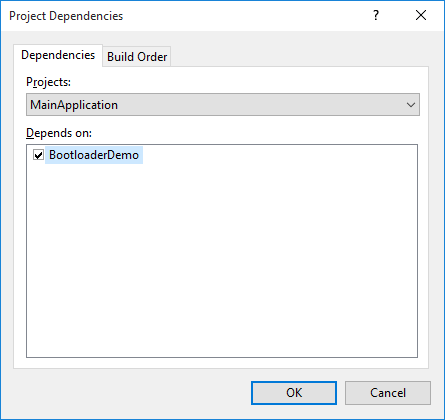445x420 pixels.
Task: Close the Project Dependencies dialog
Action: coord(421,15)
